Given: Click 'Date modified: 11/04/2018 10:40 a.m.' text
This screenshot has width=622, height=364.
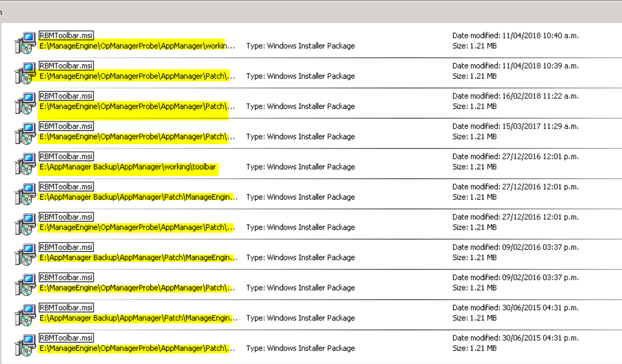Looking at the screenshot, I should pos(515,36).
